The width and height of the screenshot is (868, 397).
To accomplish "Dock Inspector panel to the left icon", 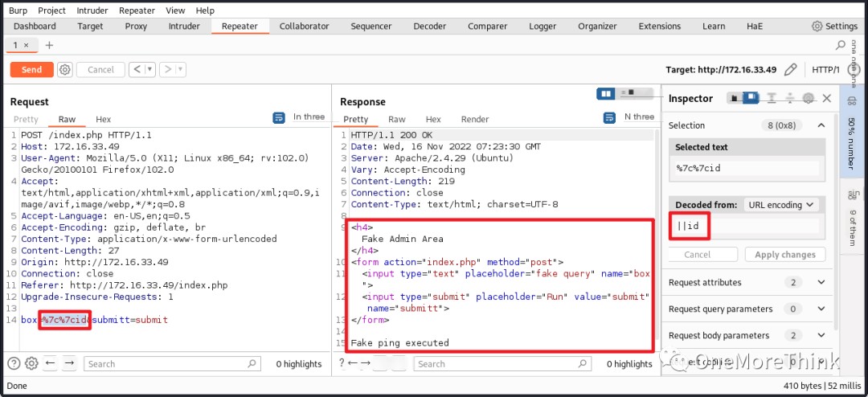I will (735, 98).
